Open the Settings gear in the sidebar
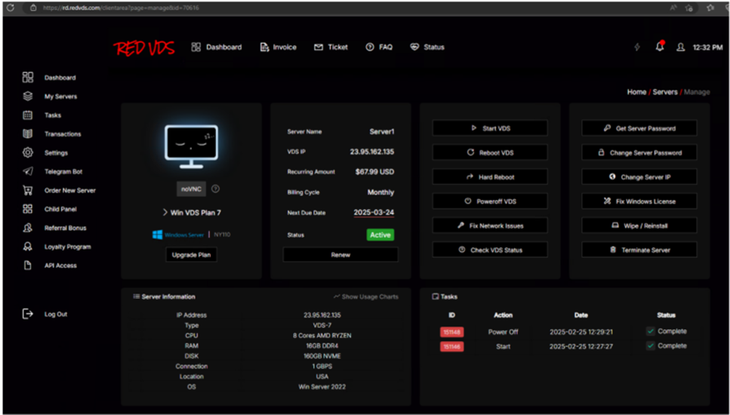The width and height of the screenshot is (730, 415). 28,153
